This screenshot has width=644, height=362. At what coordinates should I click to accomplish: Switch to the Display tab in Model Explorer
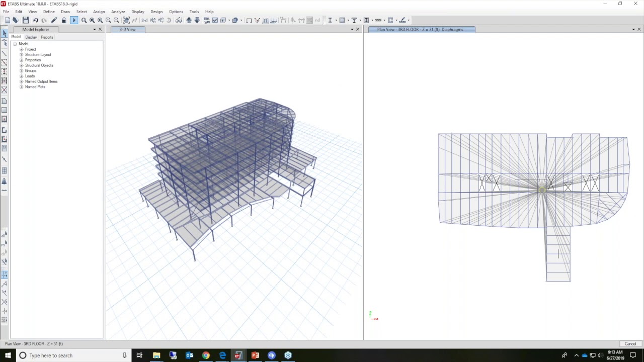[x=31, y=37]
